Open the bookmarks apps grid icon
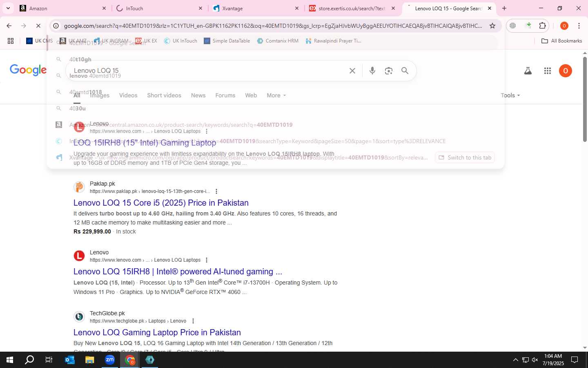 coord(11,41)
